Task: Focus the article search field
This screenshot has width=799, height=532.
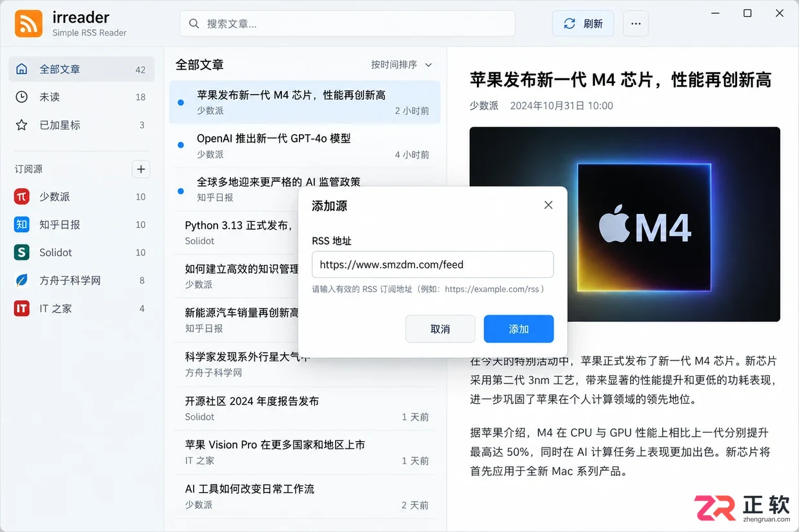Action: (x=347, y=24)
